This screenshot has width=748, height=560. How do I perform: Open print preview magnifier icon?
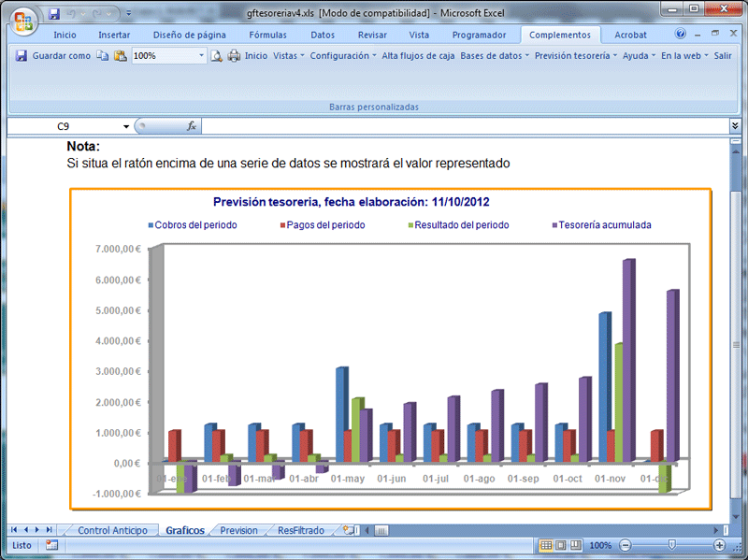217,56
